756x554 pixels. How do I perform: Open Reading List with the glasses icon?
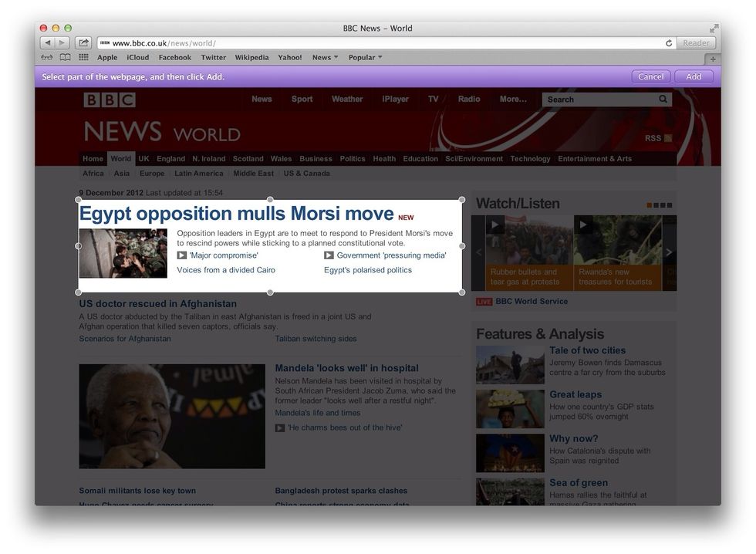[47, 58]
